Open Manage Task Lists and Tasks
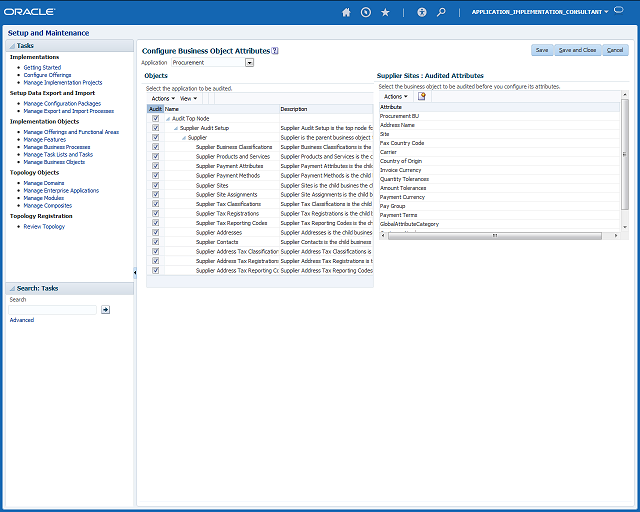 coord(58,154)
